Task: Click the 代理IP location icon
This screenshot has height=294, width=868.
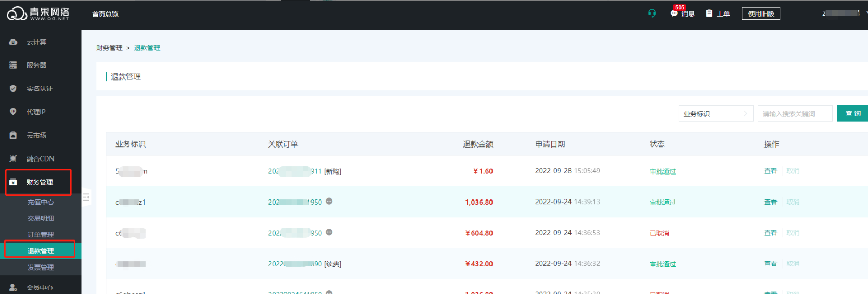Action: [14, 112]
